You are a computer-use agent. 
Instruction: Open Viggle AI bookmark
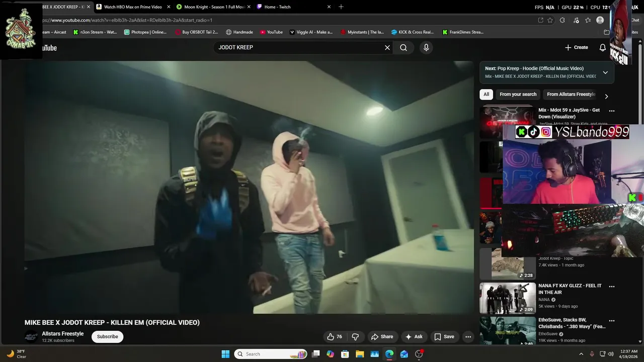coord(311,32)
